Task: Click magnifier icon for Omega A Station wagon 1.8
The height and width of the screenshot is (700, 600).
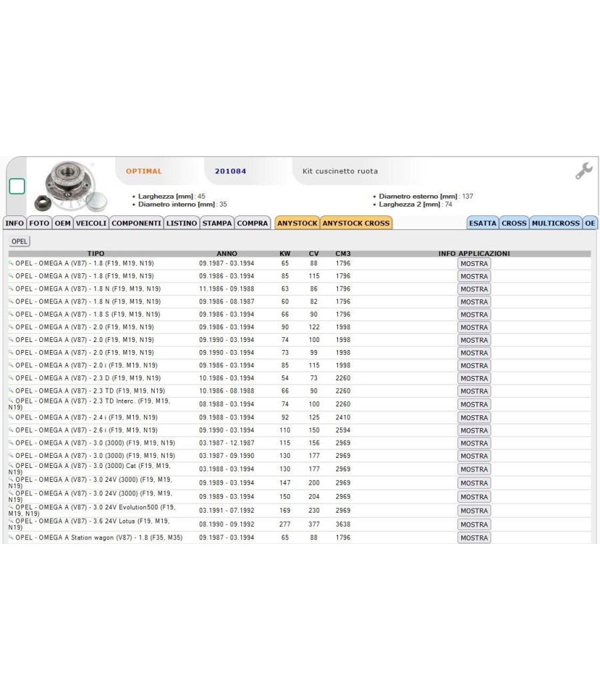Action: pyautogui.click(x=11, y=537)
